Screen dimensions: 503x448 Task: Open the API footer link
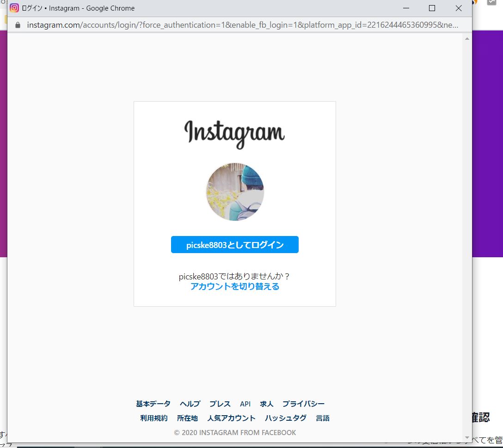pos(245,404)
